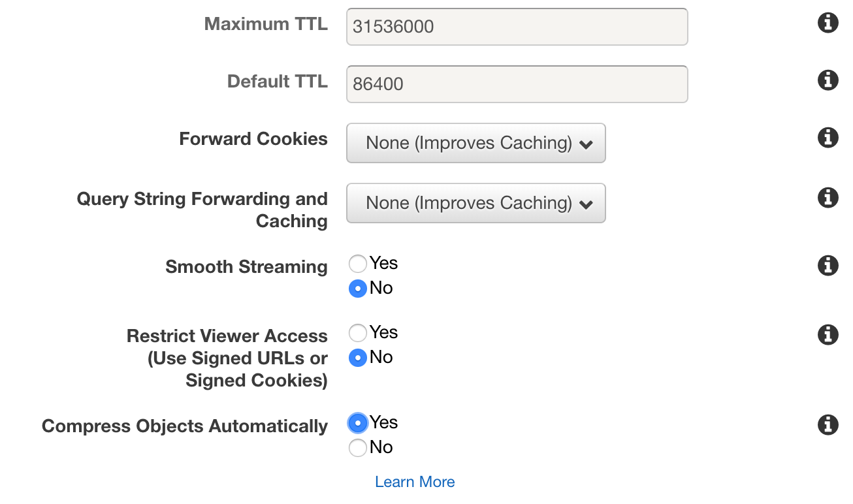The image size is (853, 504).
Task: Click the Default TTL info icon
Action: coord(828,80)
